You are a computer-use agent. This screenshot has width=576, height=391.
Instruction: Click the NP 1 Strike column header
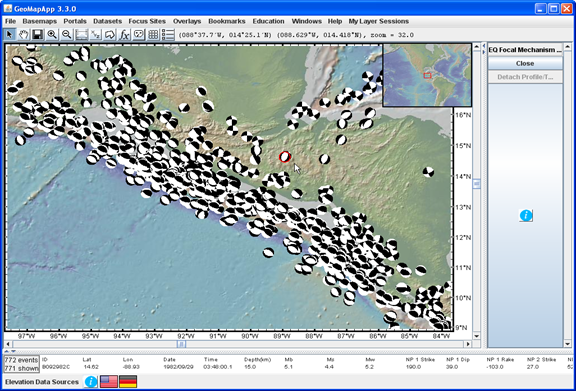tap(420, 359)
